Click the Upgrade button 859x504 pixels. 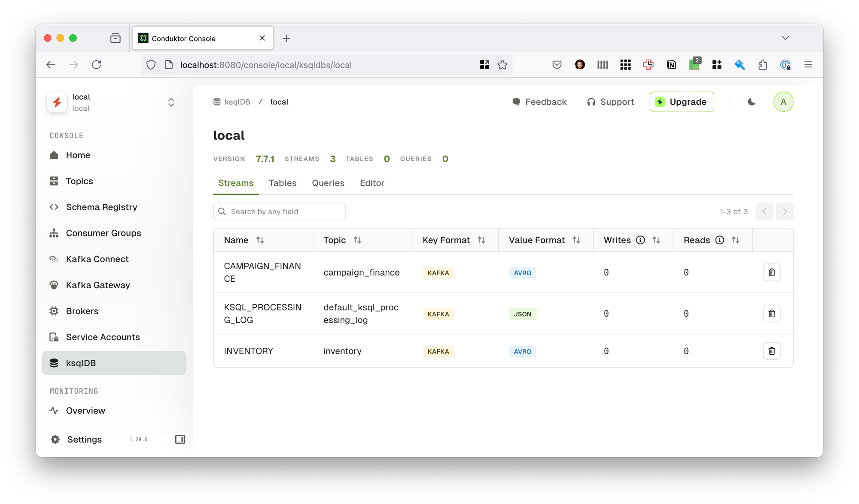(x=682, y=102)
